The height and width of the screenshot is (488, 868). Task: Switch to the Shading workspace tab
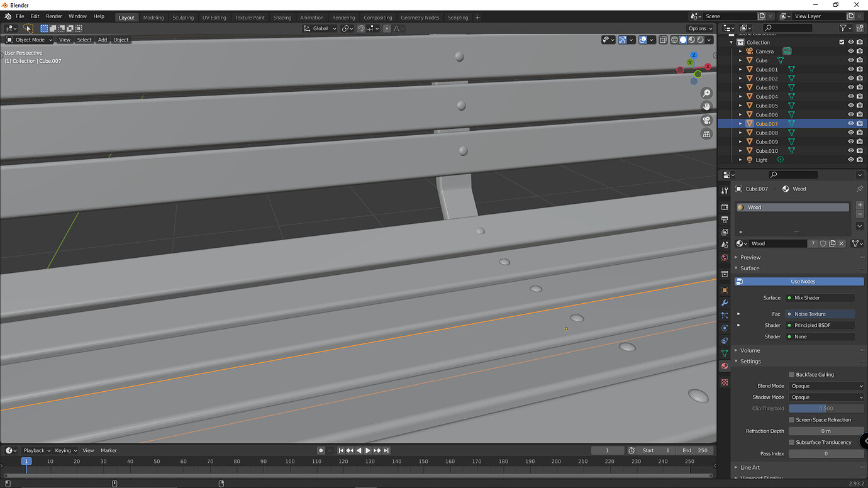point(282,18)
